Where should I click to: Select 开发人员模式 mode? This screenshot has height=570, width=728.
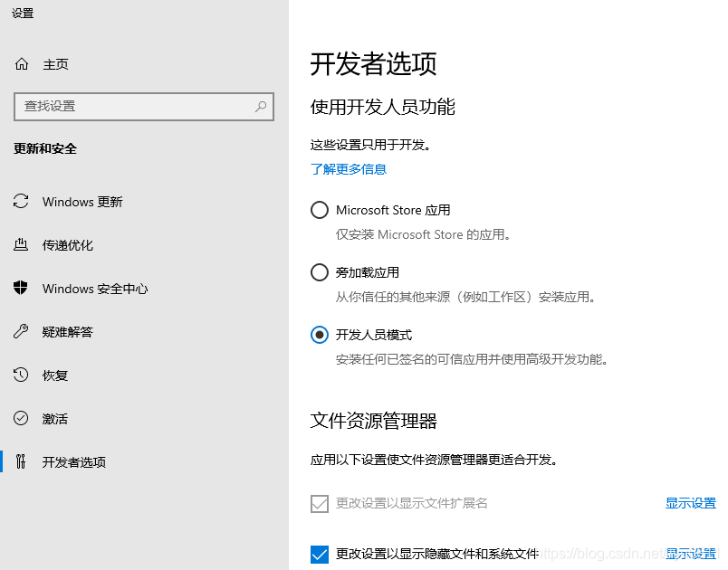click(320, 334)
